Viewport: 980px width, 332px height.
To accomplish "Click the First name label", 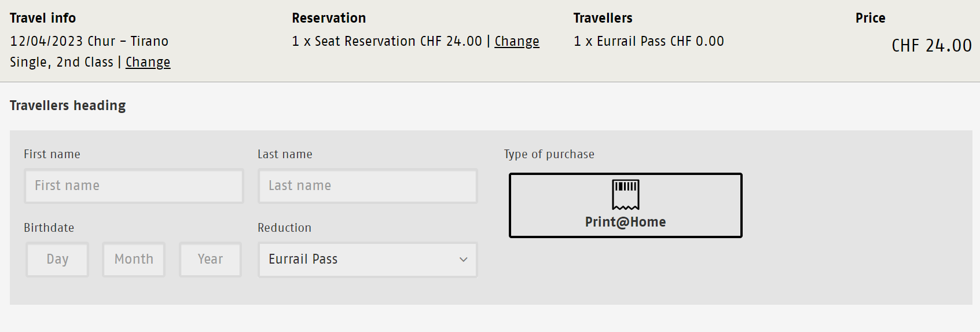I will pyautogui.click(x=52, y=154).
